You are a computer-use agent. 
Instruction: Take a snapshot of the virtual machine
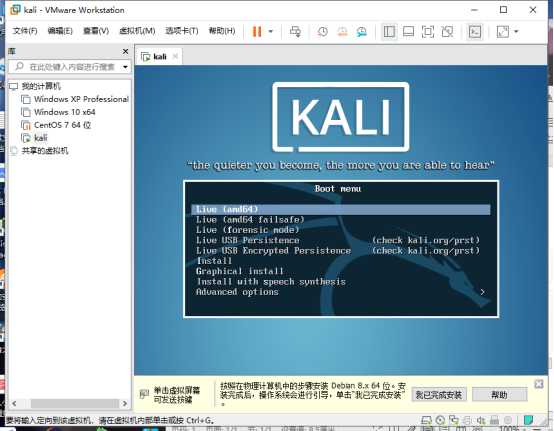322,31
